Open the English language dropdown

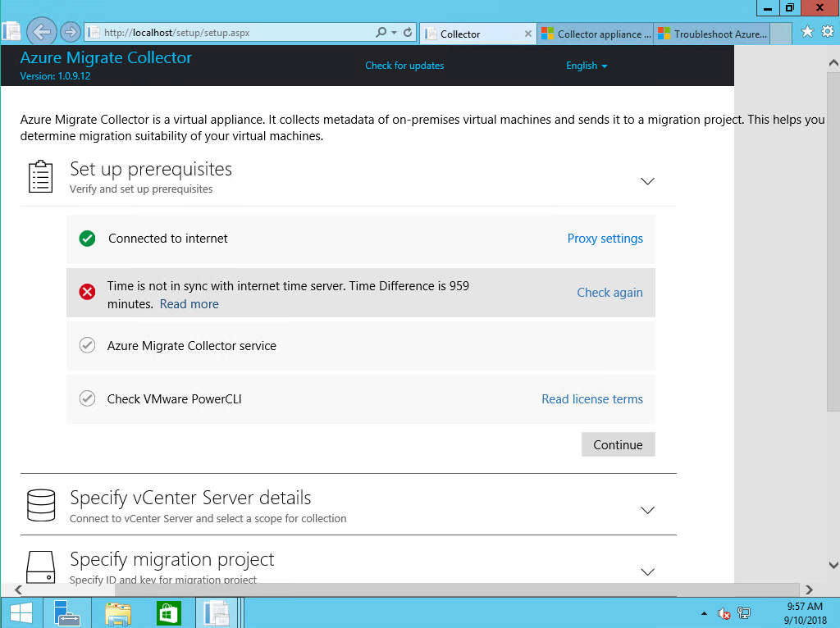pos(587,66)
